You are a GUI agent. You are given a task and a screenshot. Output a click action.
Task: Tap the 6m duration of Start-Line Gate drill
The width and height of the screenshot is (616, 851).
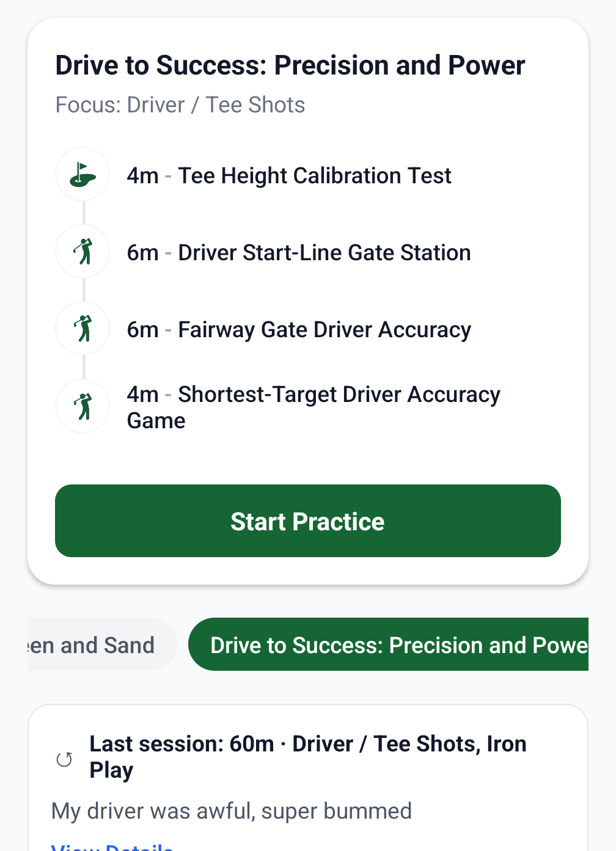(142, 253)
